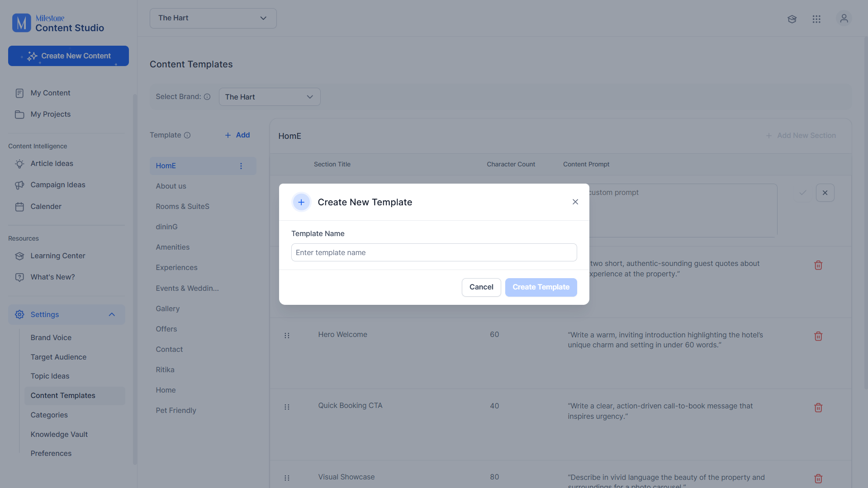The image size is (868, 488).
Task: Cancel the Create New Template dialog
Action: click(x=481, y=287)
